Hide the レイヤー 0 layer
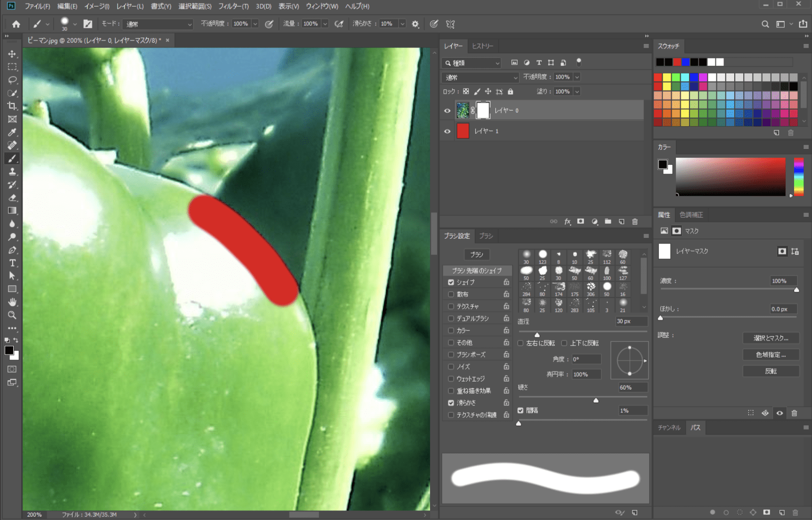812x520 pixels. point(447,111)
